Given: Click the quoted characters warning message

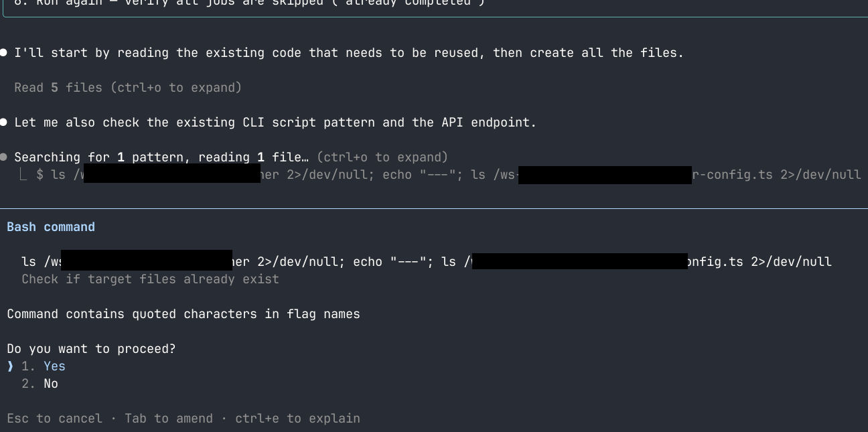Looking at the screenshot, I should click(x=183, y=314).
